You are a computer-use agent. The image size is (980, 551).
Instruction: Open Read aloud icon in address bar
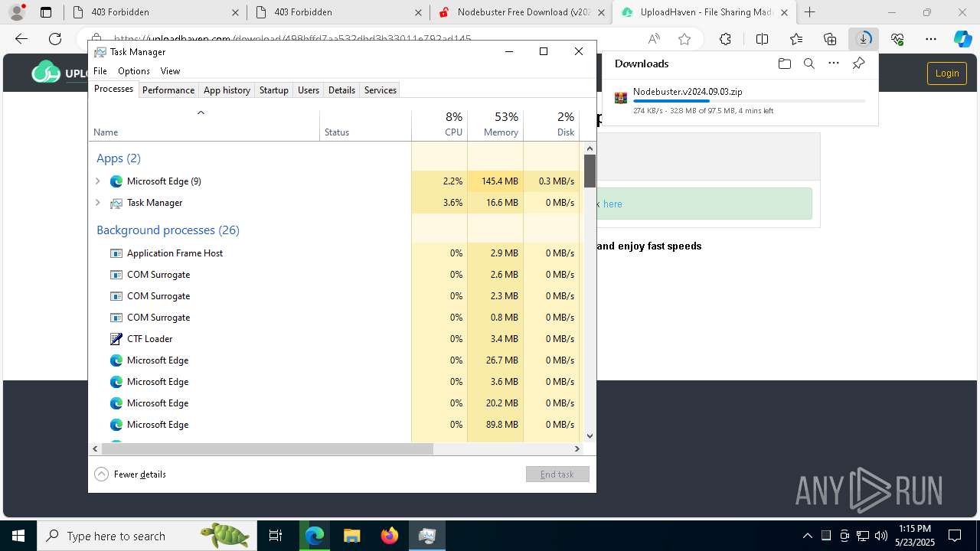(654, 39)
